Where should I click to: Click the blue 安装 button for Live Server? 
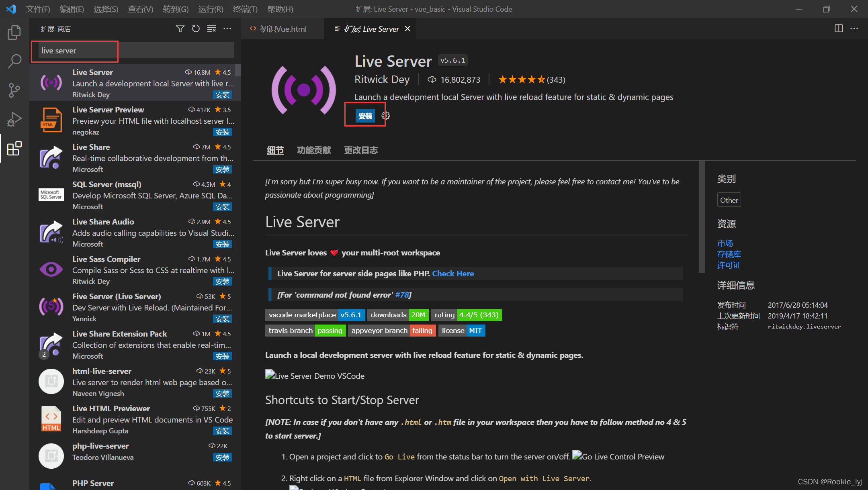[365, 116]
